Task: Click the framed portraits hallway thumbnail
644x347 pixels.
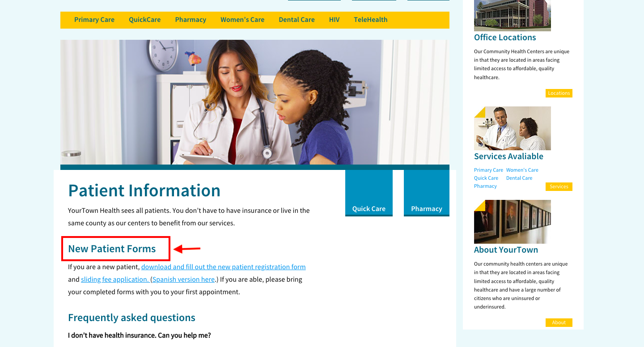Action: (x=513, y=222)
